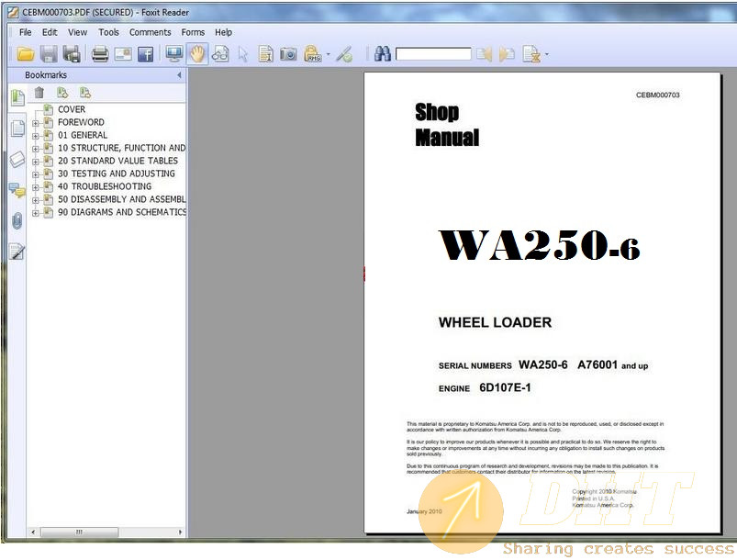
Task: Open the Forms menu
Action: (193, 32)
